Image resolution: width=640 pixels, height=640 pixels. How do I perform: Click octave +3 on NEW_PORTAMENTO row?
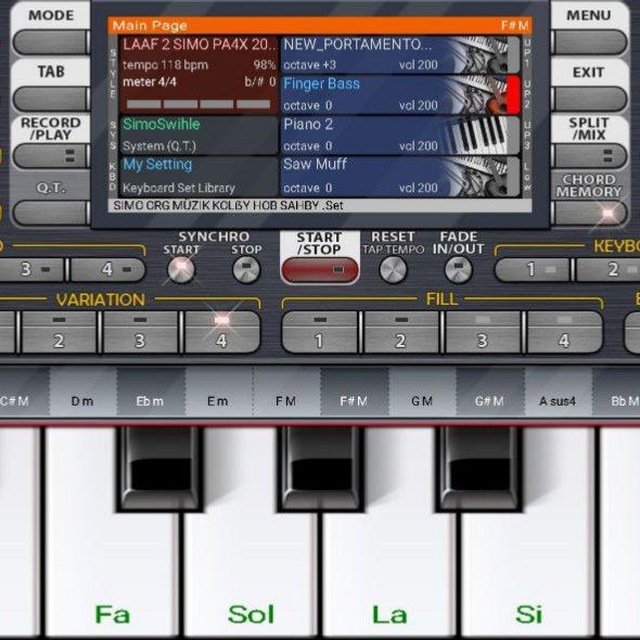tap(310, 65)
